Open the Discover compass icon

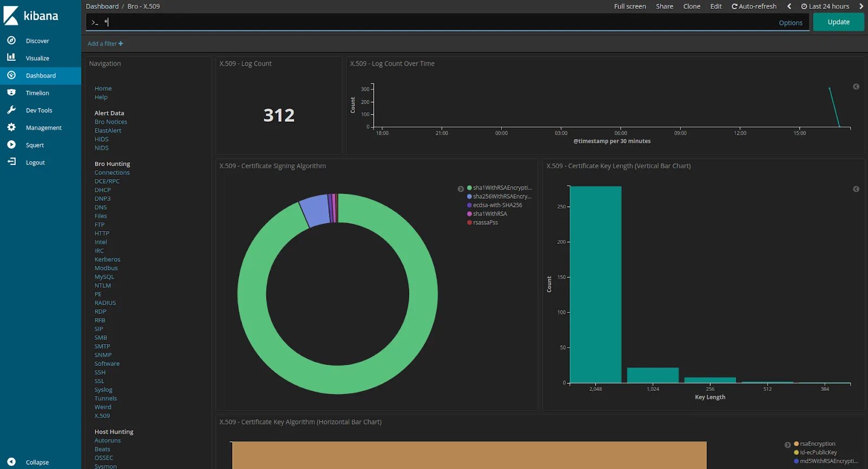pos(11,40)
